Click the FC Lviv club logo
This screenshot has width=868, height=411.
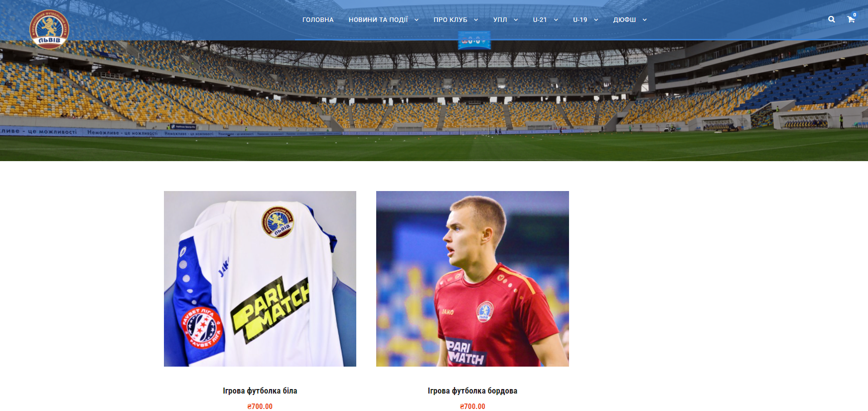(x=49, y=29)
